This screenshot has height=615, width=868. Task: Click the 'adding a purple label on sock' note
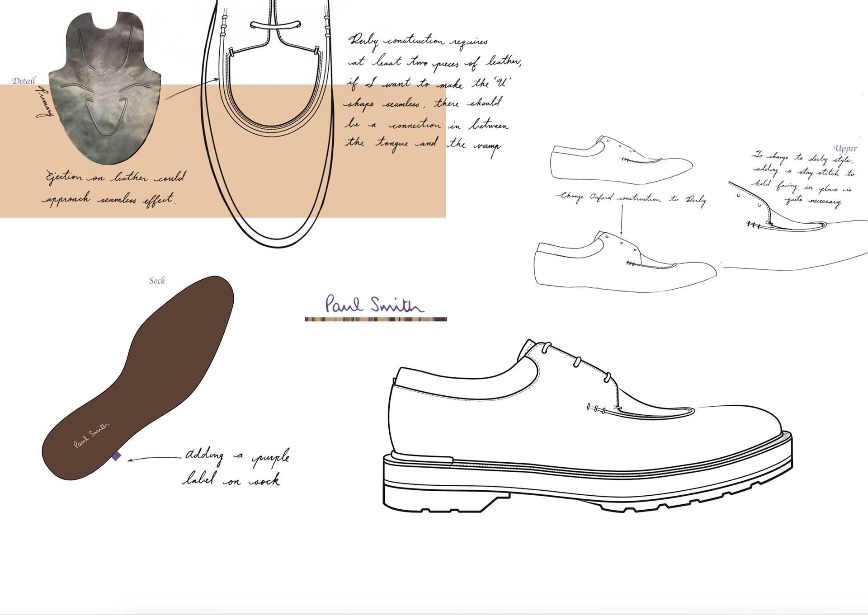[x=236, y=467]
